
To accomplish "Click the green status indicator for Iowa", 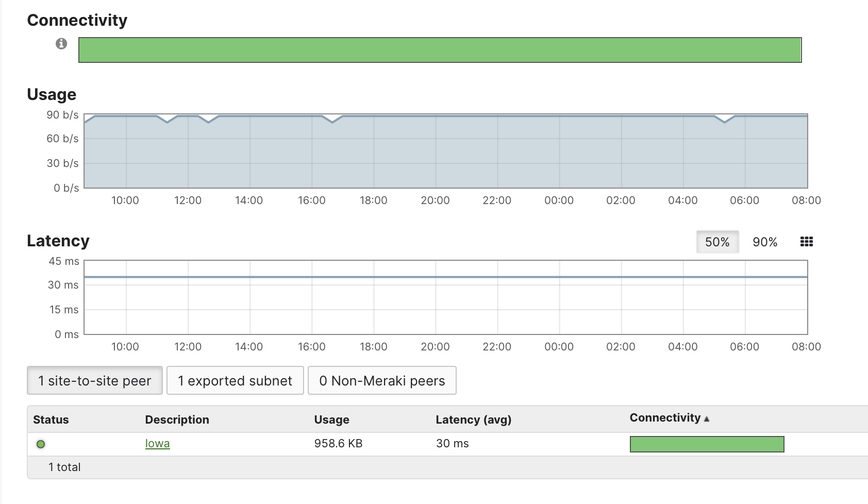I will pos(41,443).
